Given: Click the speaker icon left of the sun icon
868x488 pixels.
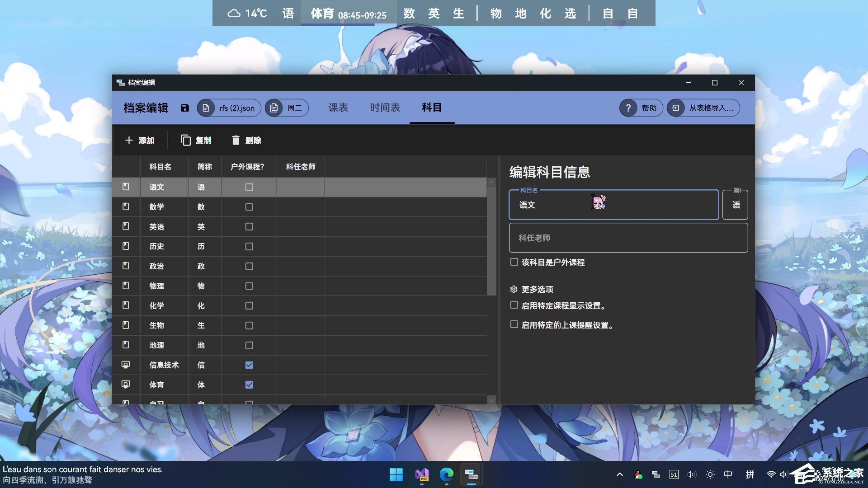Looking at the screenshot, I should tap(692, 474).
